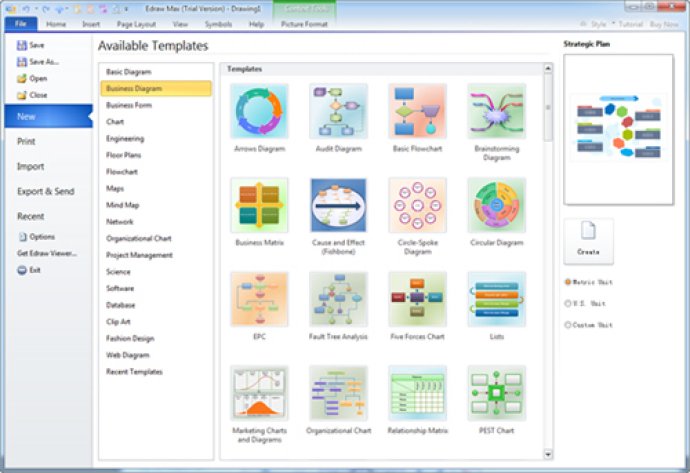Choose the Network category
This screenshot has width=690, height=473.
coord(156,222)
